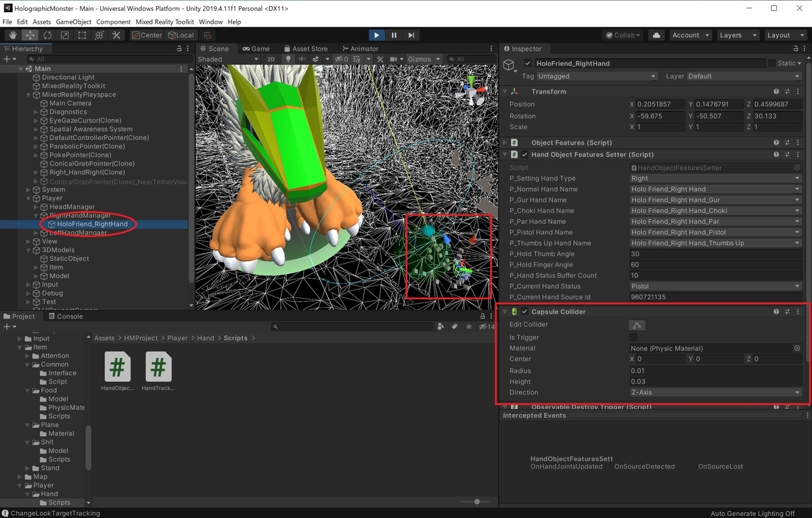Toggle scene lighting bulb icon
Screen dimensions: 812x518
pyautogui.click(x=288, y=60)
